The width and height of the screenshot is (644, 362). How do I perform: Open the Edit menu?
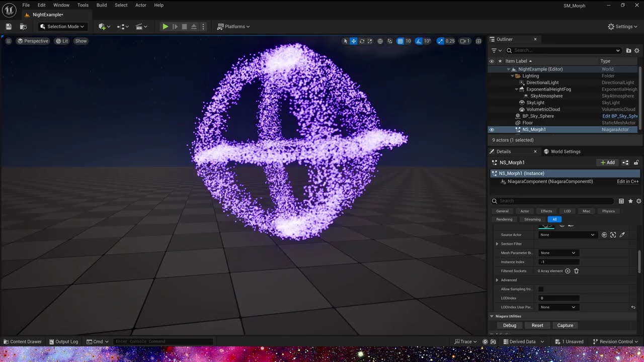[42, 5]
